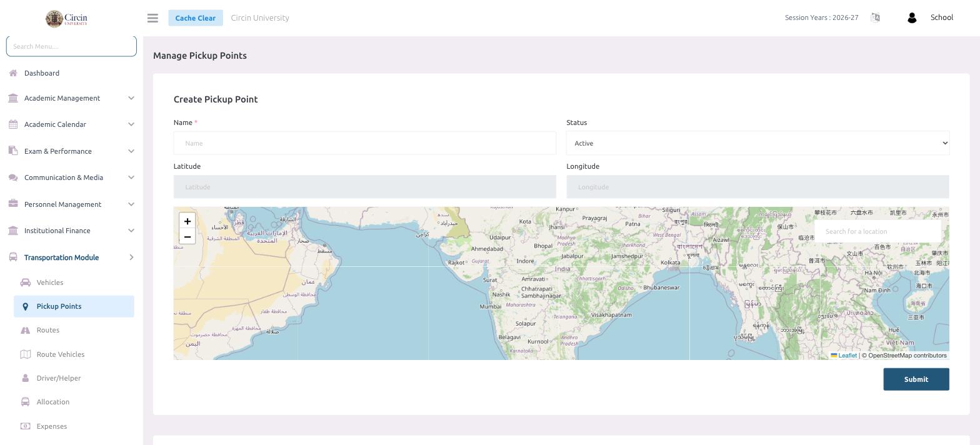Viewport: 980px width, 445px height.
Task: Click the Transportation Module bus icon
Action: coord(13,257)
